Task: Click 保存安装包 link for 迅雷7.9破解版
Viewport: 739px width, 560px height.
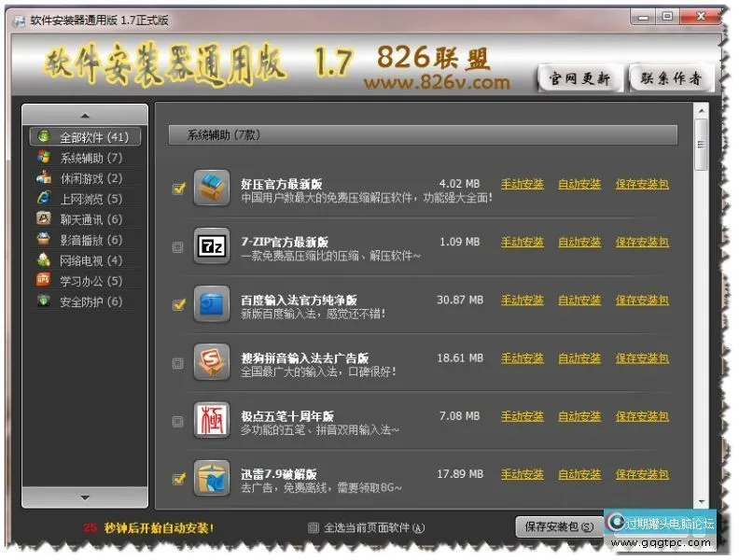Action: [642, 474]
